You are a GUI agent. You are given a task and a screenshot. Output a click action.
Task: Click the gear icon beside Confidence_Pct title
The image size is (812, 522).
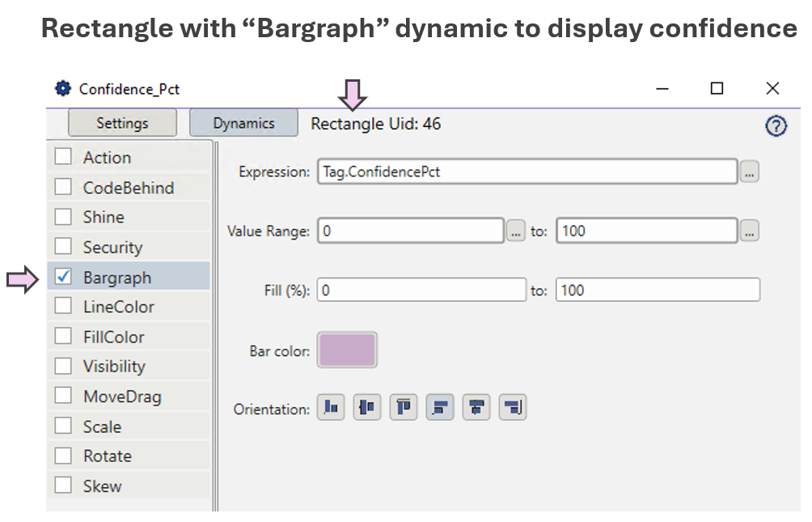click(x=62, y=88)
